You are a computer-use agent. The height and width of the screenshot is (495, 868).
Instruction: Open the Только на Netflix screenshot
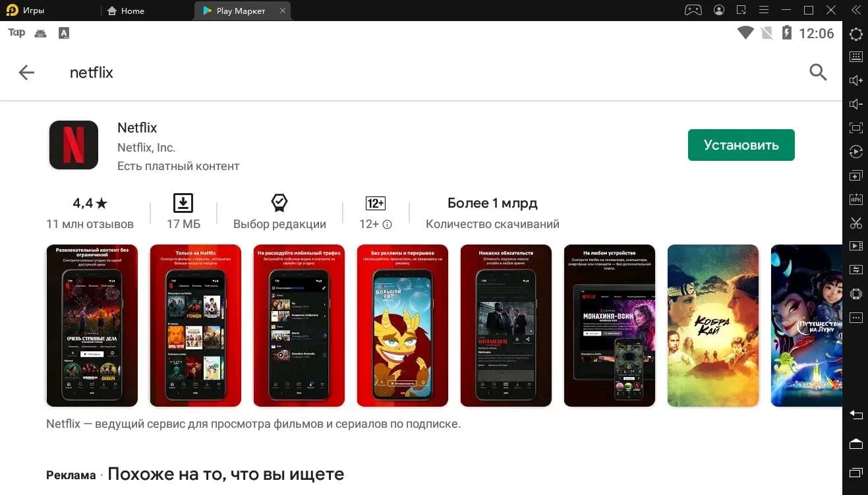coord(196,326)
